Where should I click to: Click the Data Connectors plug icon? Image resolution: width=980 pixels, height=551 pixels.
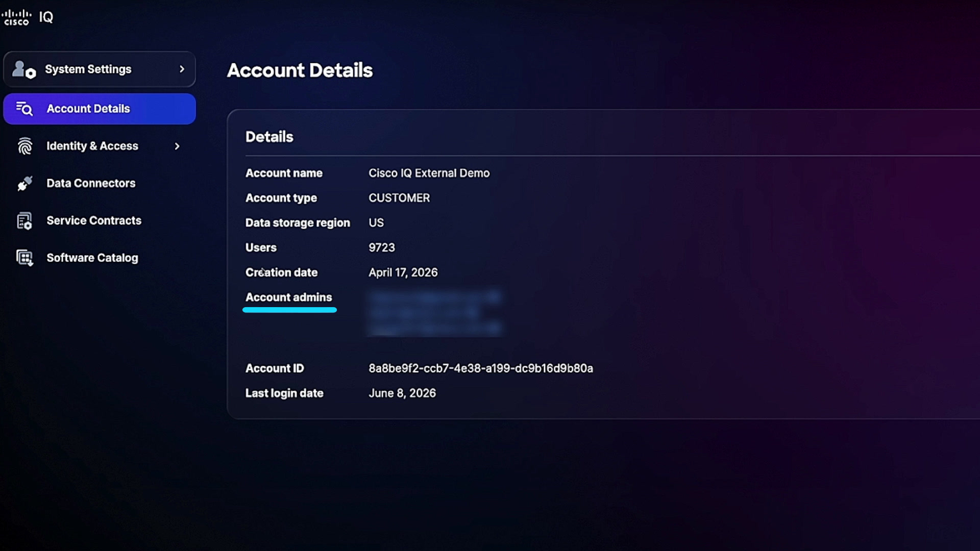click(x=24, y=183)
